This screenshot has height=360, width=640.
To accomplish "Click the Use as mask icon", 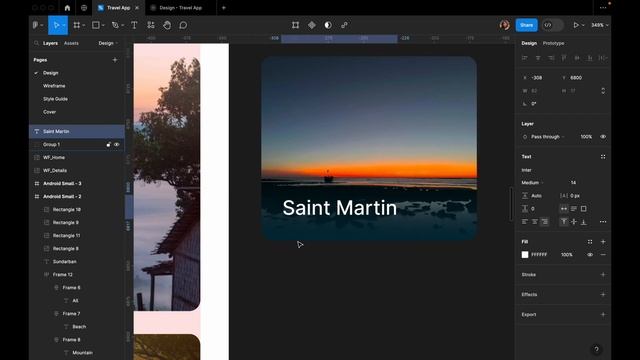I will click(328, 25).
